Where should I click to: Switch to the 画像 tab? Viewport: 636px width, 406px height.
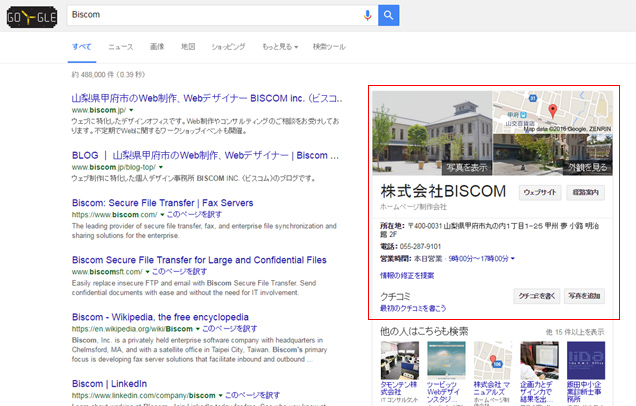coord(157,47)
